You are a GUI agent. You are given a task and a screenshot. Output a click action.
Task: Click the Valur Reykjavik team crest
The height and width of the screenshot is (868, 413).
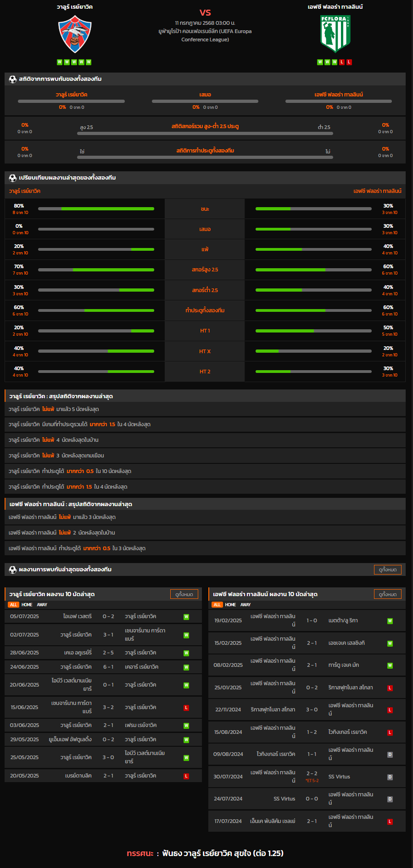pos(75,34)
